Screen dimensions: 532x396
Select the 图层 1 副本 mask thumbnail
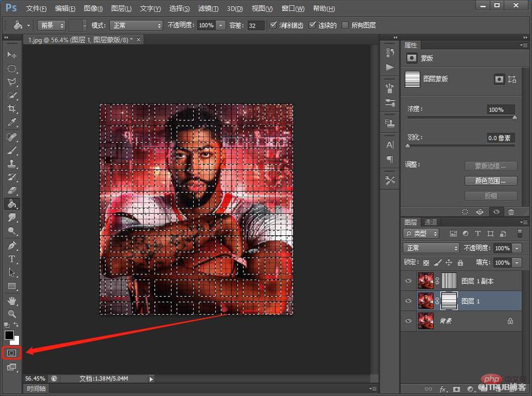click(449, 281)
